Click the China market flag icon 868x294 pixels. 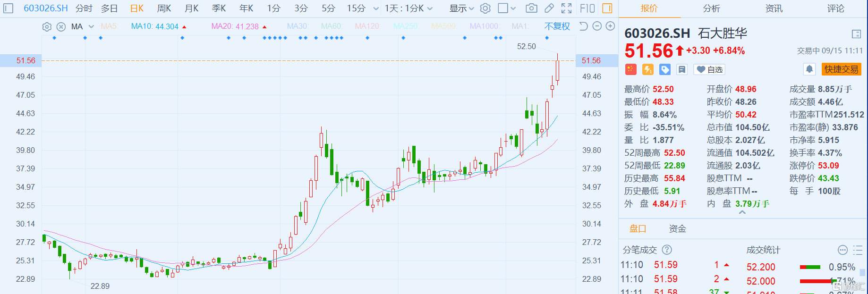(x=630, y=69)
